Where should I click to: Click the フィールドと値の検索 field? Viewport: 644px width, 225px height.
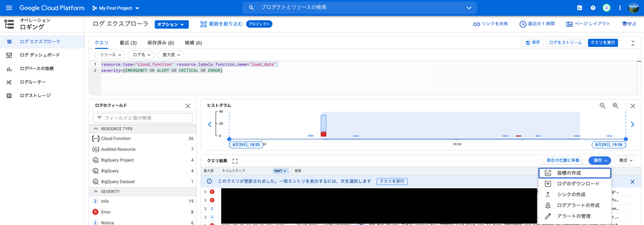point(143,118)
